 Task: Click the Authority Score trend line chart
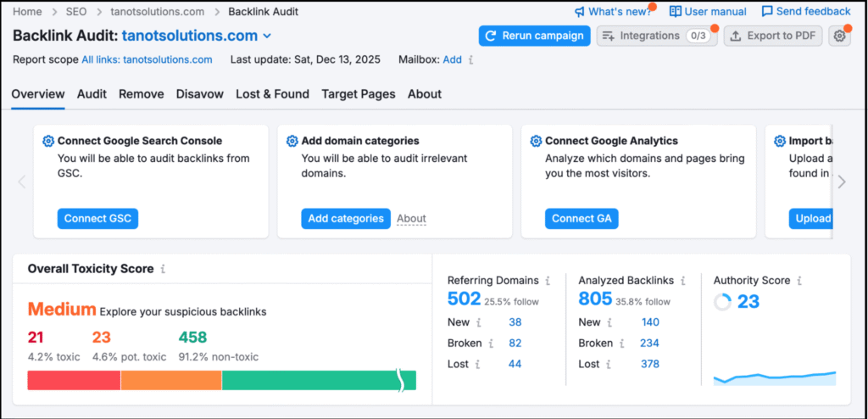[x=775, y=378]
